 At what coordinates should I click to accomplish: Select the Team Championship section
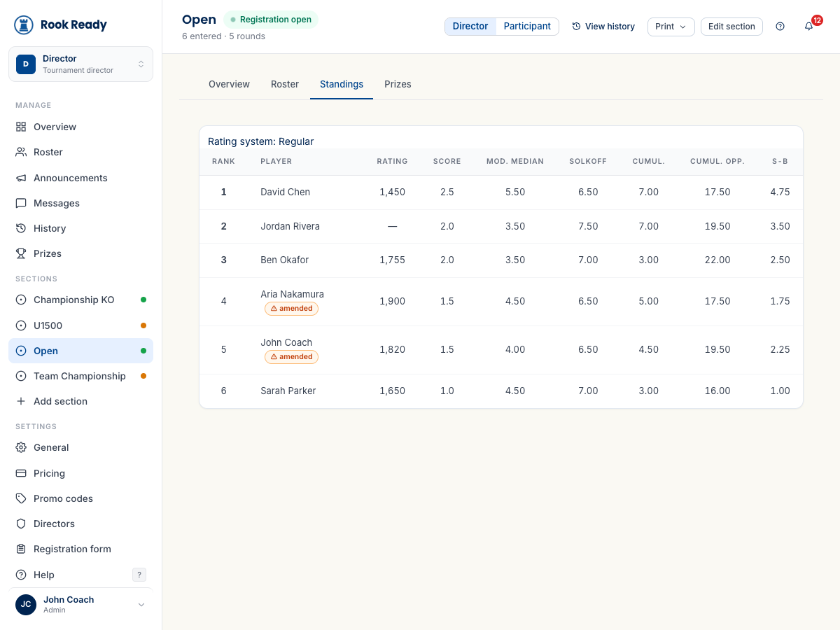pyautogui.click(x=80, y=376)
